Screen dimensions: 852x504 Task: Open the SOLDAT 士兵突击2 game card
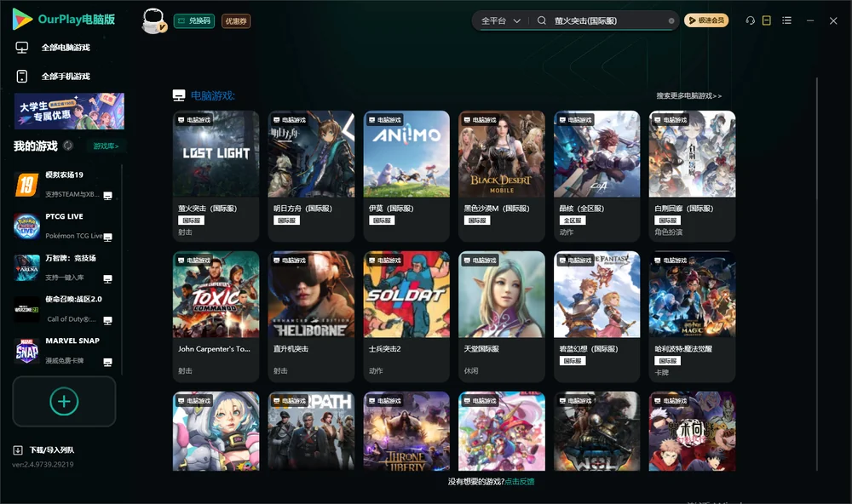click(406, 316)
